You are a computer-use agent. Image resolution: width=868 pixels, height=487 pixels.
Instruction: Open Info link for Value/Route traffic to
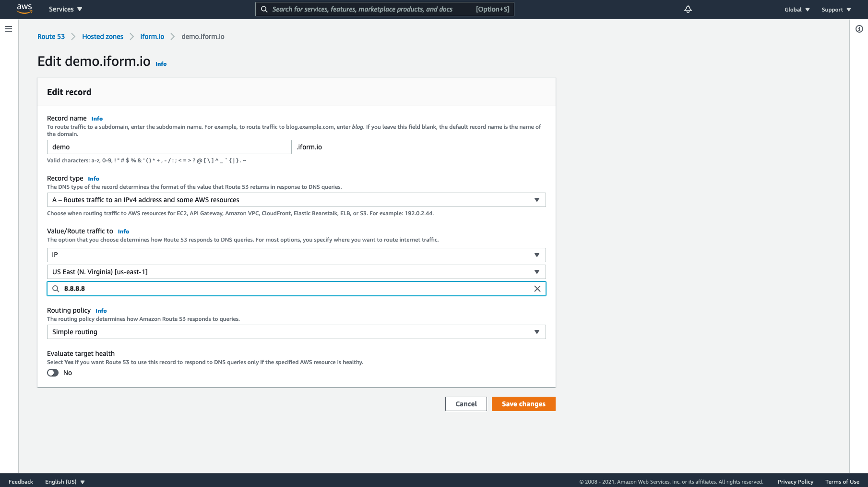123,231
